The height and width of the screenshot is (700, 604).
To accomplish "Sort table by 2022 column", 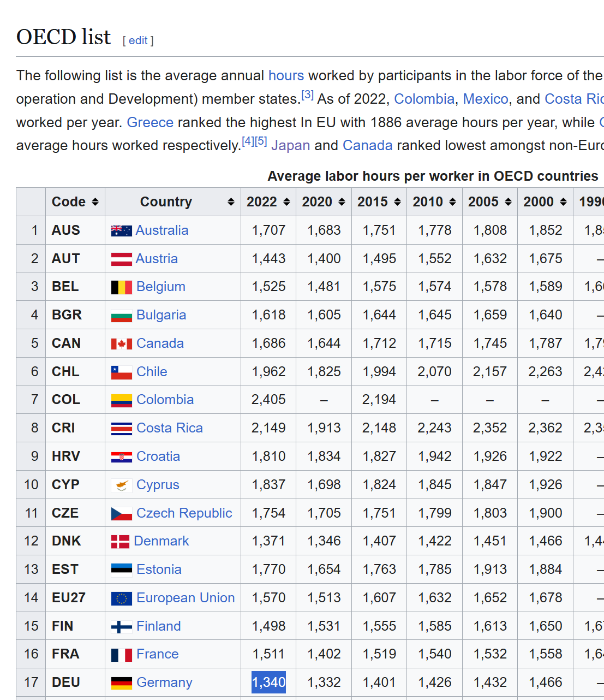I will click(286, 202).
